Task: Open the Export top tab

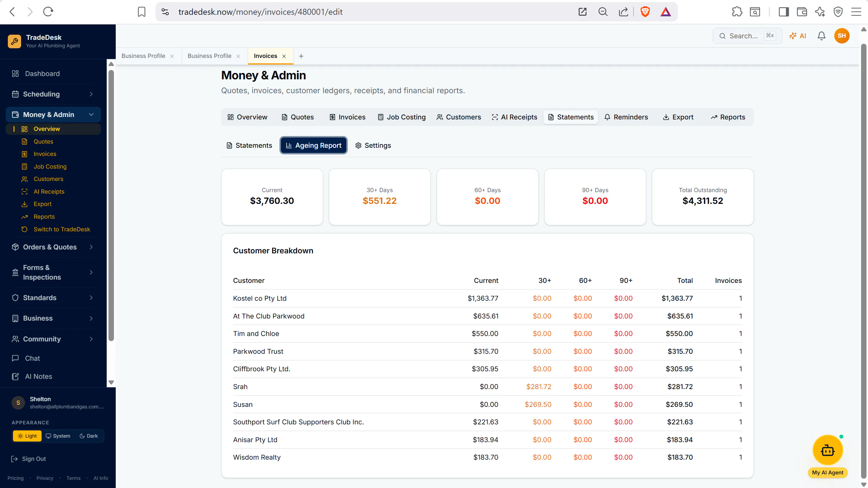Action: tap(678, 117)
